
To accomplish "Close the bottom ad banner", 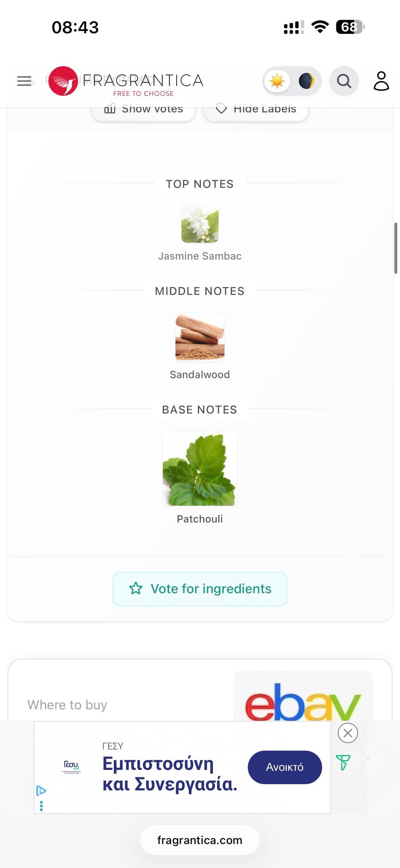I will pyautogui.click(x=348, y=733).
